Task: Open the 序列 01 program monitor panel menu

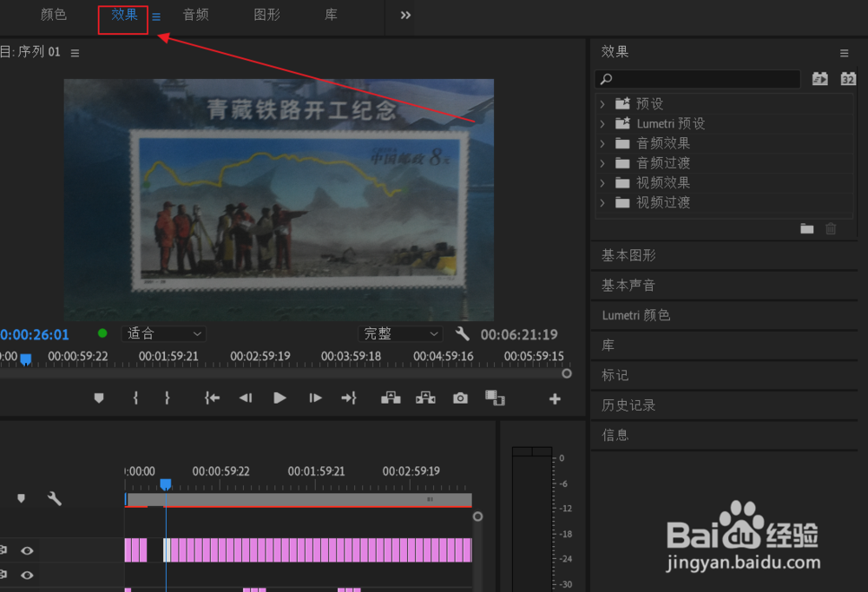Action: pyautogui.click(x=75, y=53)
